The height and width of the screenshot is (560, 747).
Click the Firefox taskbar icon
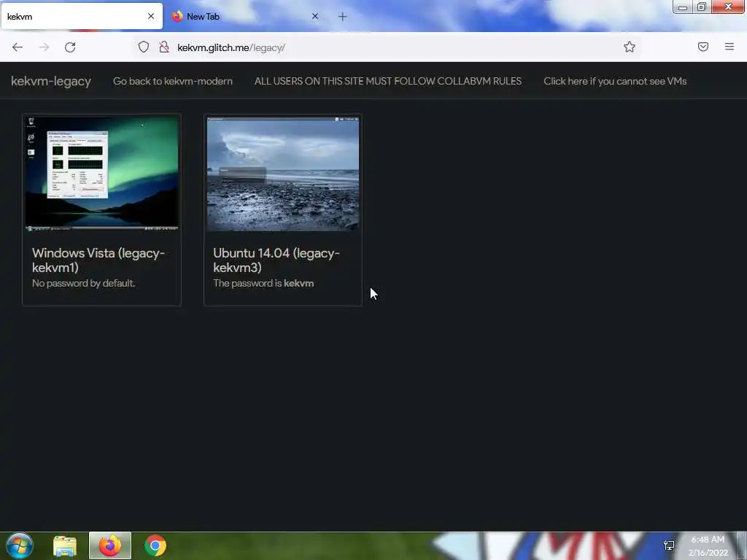coord(110,545)
